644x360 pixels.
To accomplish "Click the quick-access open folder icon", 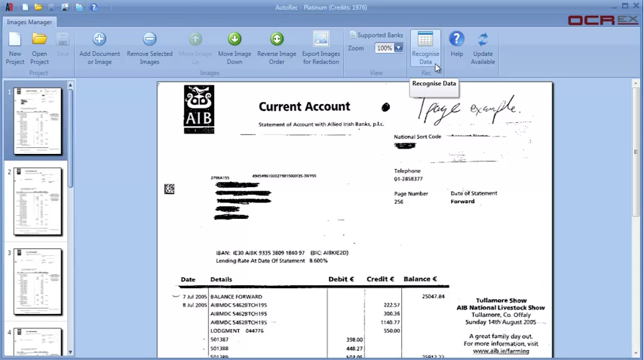I will [38, 7].
